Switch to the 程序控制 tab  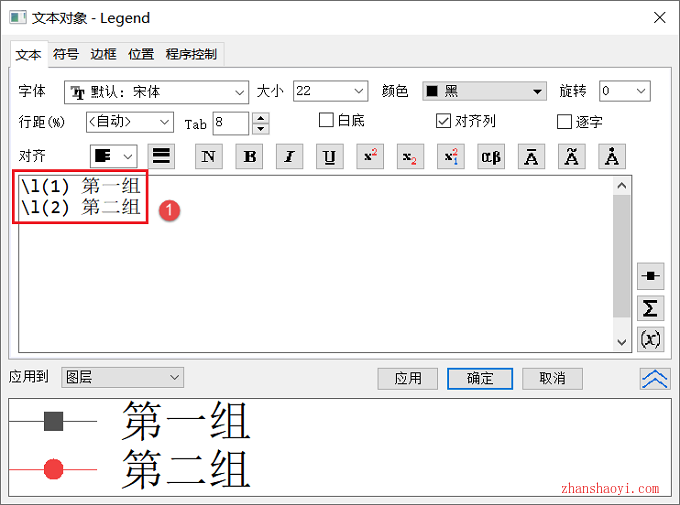191,54
